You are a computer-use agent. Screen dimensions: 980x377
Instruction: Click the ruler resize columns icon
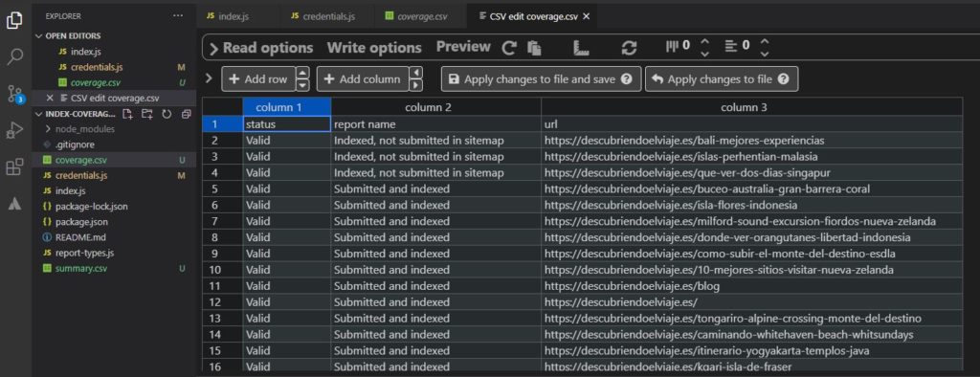(x=582, y=48)
